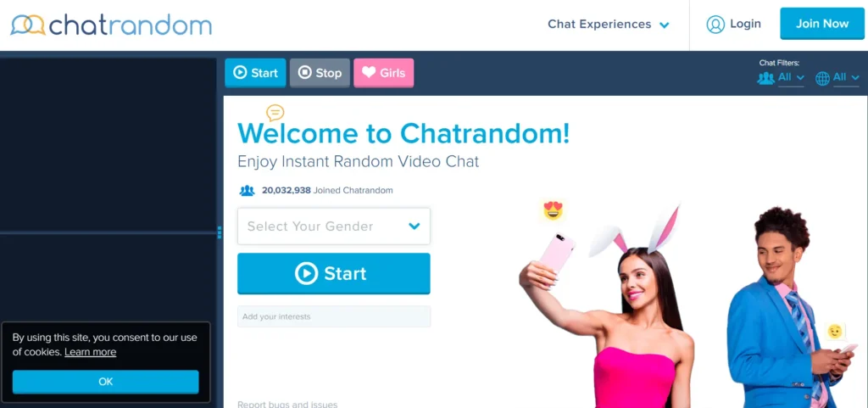Open the Chat Experiences menu
The height and width of the screenshot is (408, 868).
[x=609, y=25]
